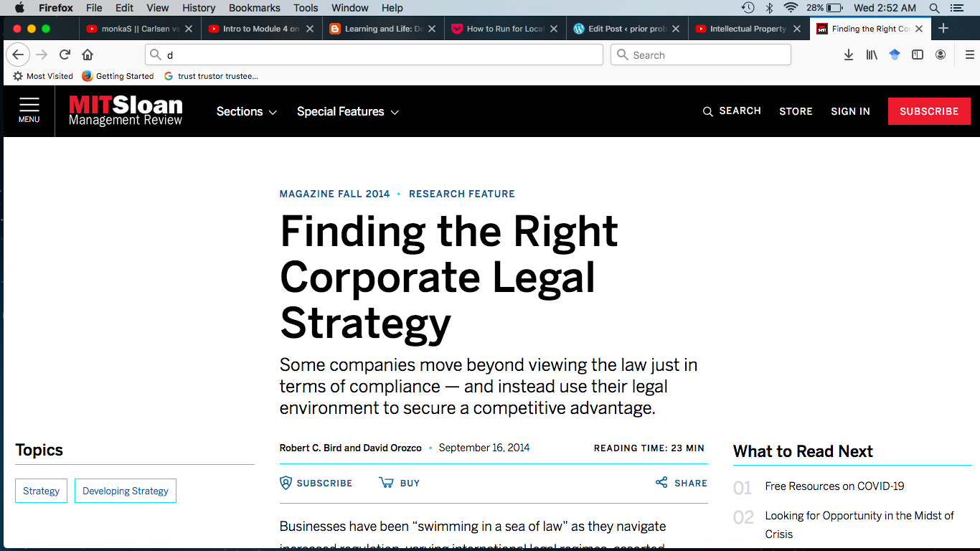
Task: Go to the Firefox home page
Action: click(x=88, y=55)
